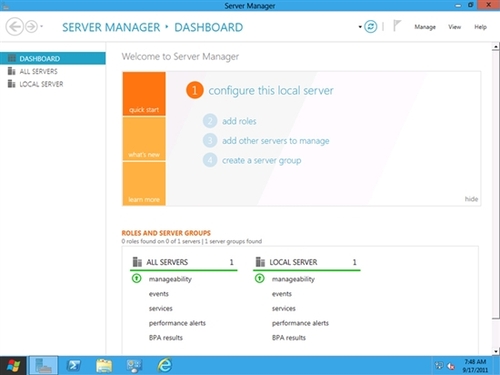The image size is (500, 375).
Task: Click All Servers manageability status icon
Action: click(137, 278)
